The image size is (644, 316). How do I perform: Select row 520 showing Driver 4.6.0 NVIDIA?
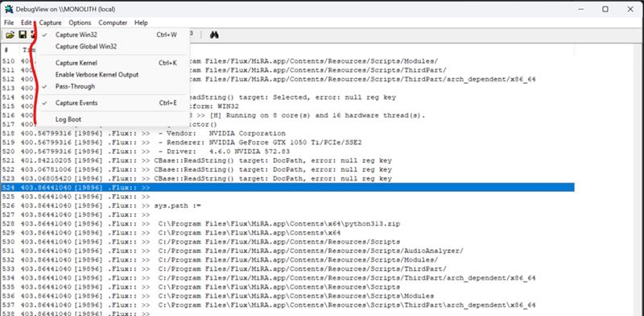pyautogui.click(x=287, y=152)
